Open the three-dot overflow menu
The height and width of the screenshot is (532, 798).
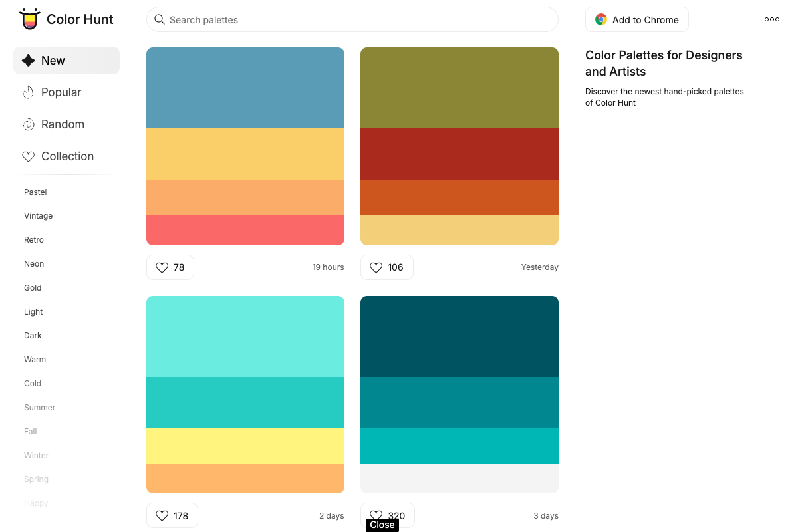[771, 19]
